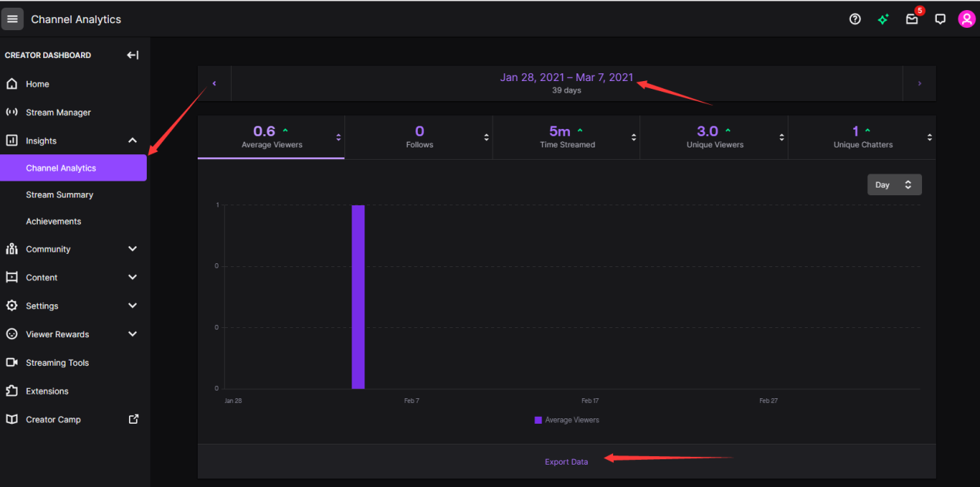The image size is (980, 487).
Task: Open the Creator Camp link label
Action: (x=53, y=420)
